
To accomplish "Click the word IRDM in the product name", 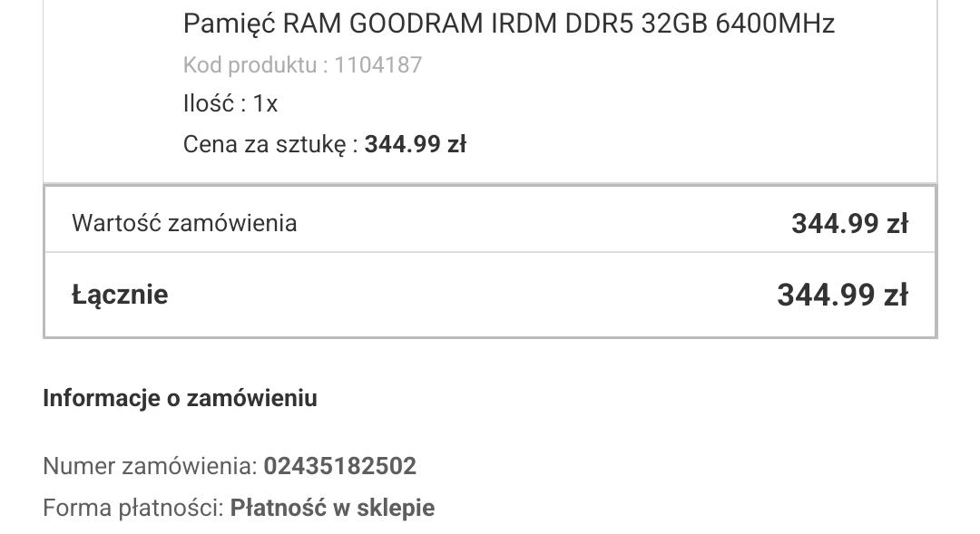I will (524, 24).
